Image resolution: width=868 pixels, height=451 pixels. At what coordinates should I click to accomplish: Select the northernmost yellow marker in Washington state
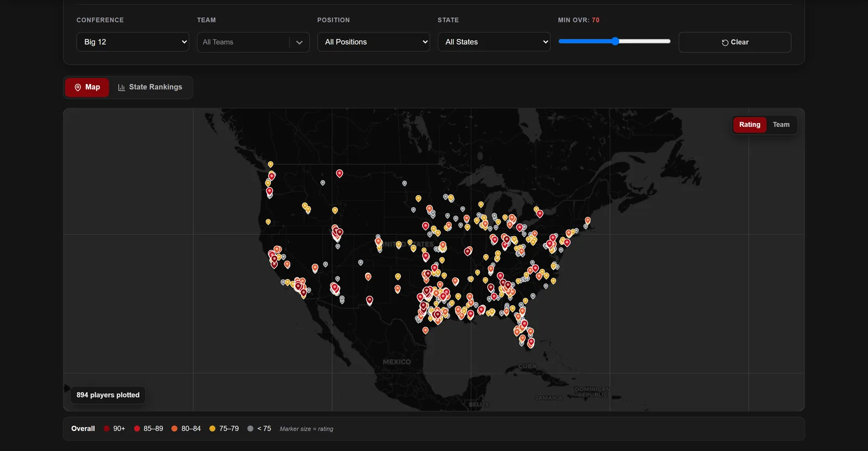(x=270, y=164)
